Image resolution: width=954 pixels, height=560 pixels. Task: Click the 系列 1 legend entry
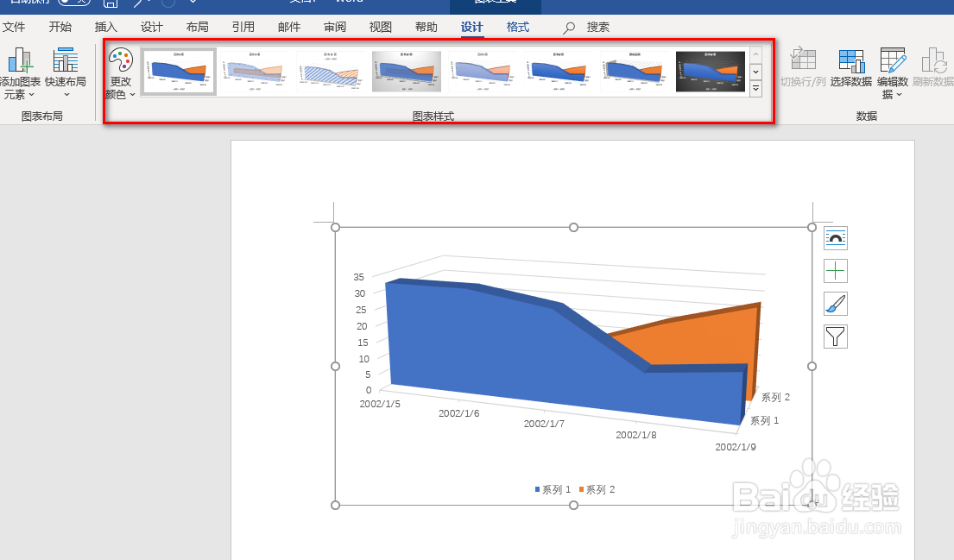click(553, 489)
